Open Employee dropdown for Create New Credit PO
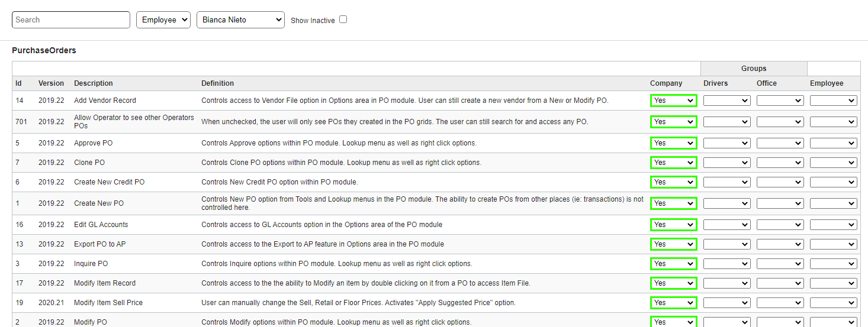 (x=833, y=182)
